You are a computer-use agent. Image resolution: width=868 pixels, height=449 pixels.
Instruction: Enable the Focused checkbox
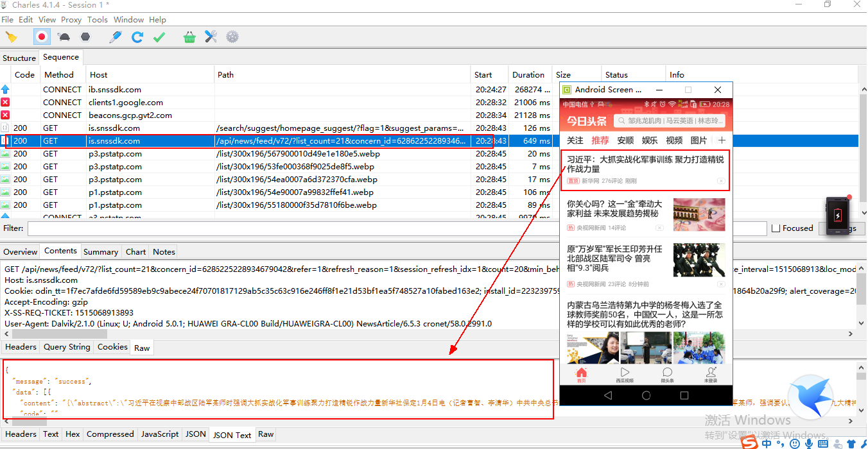click(776, 228)
